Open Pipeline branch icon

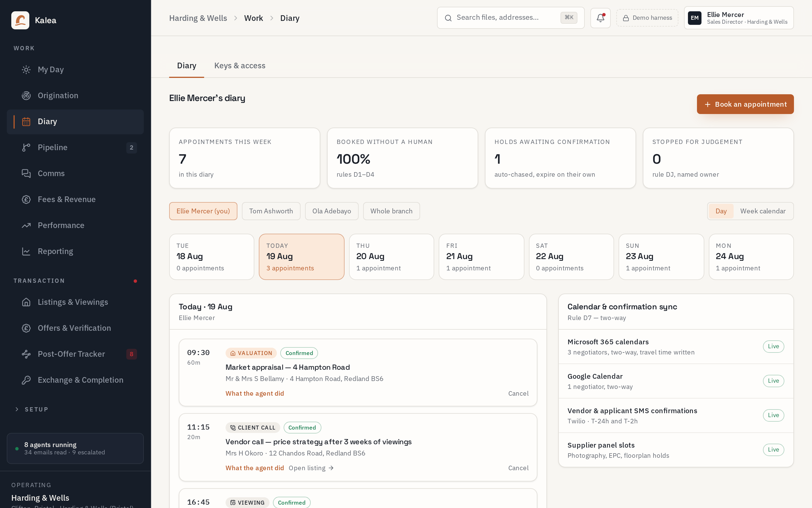pyautogui.click(x=26, y=148)
